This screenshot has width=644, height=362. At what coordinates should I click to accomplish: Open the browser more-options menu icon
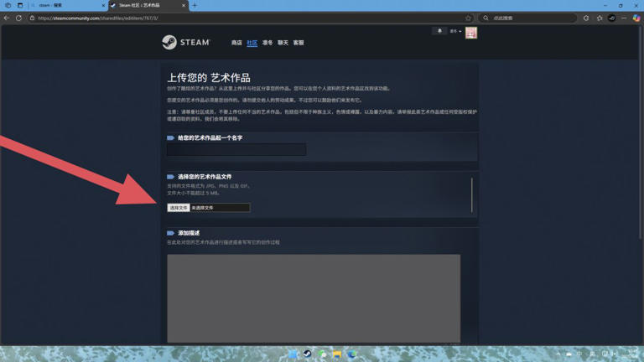pos(624,18)
